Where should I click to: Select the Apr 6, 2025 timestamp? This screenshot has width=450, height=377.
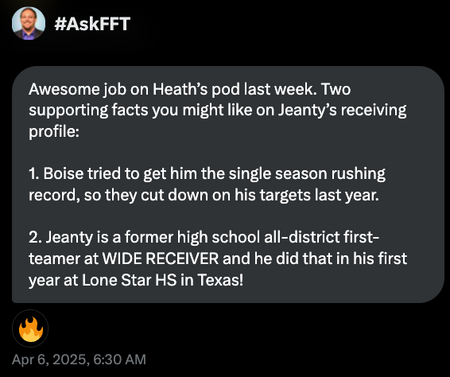[x=79, y=359]
